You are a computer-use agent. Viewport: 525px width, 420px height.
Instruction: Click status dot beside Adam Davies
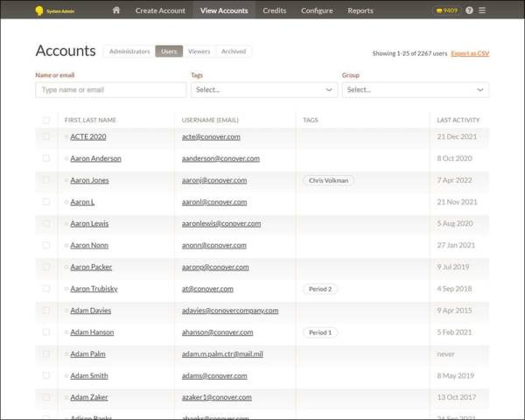click(66, 311)
